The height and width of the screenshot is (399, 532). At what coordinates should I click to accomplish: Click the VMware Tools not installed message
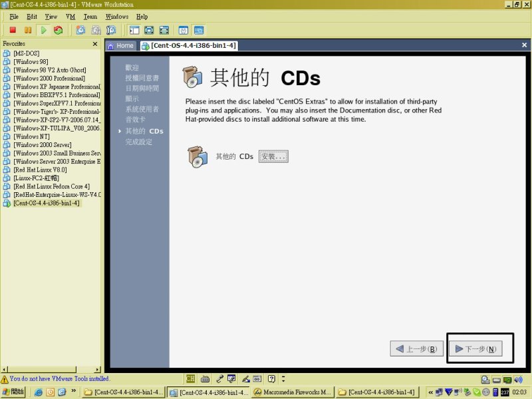click(x=59, y=378)
